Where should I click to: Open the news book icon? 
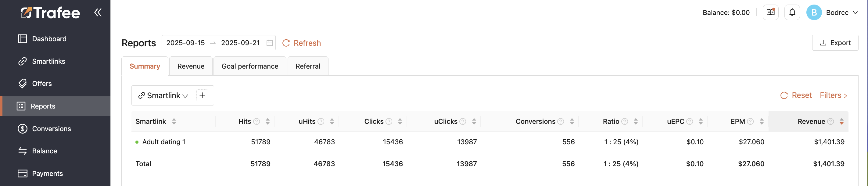(770, 13)
